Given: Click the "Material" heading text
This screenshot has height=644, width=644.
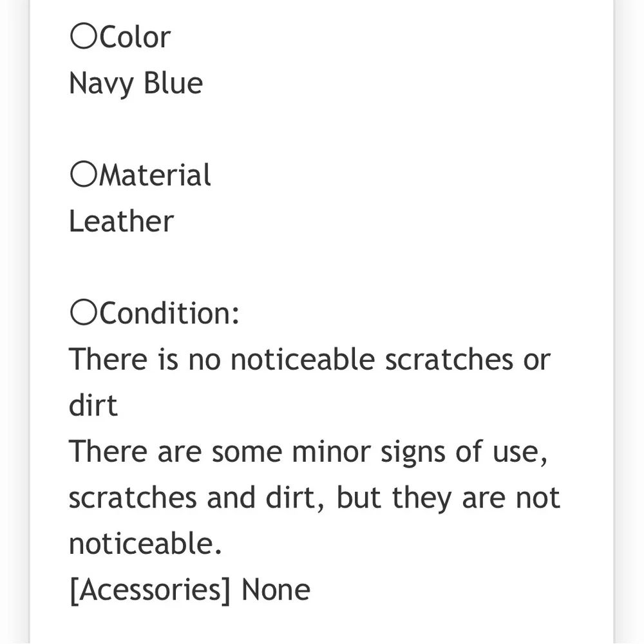Looking at the screenshot, I should [x=155, y=176].
